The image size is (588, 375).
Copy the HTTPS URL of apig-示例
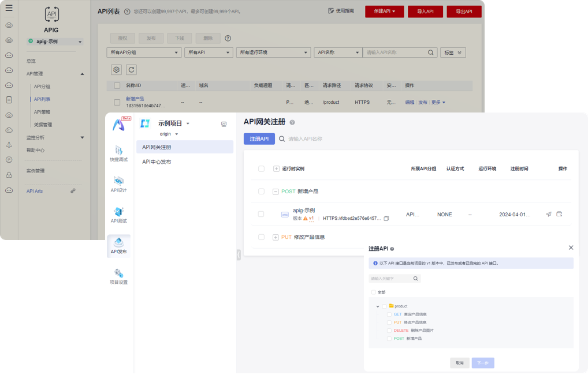[x=386, y=219]
